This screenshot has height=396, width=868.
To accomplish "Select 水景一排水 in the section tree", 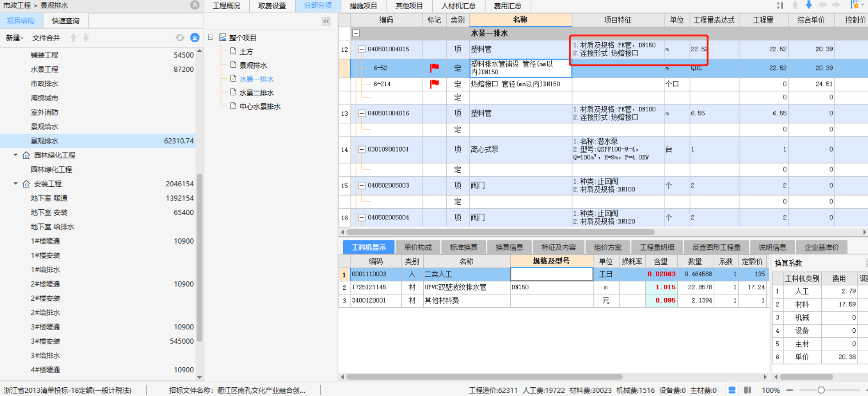I will 257,79.
